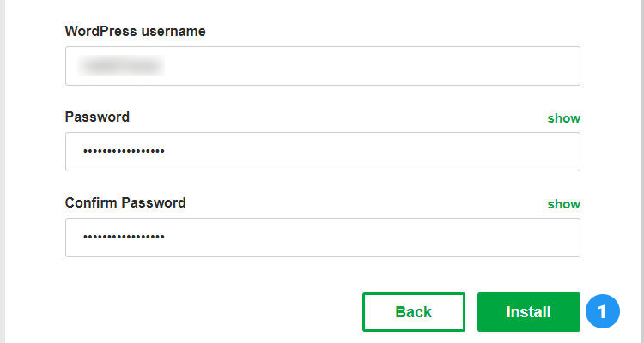Click the blue step 1 badge
Screen dimensions: 644x343
coord(602,311)
